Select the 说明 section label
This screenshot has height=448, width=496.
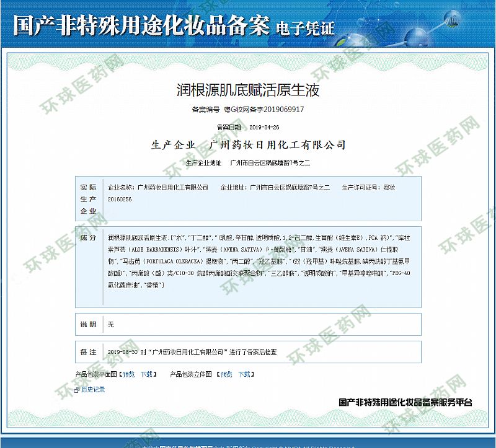(x=88, y=324)
